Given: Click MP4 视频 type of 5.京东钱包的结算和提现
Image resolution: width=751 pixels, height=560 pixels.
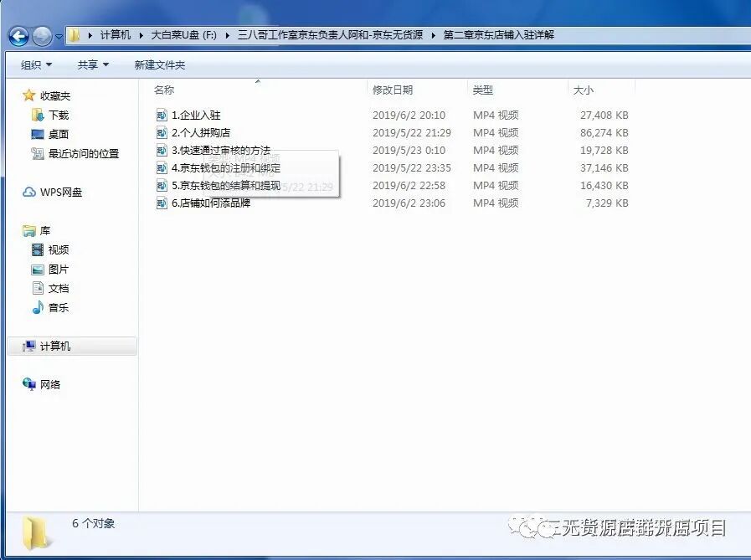Looking at the screenshot, I should click(x=496, y=185).
